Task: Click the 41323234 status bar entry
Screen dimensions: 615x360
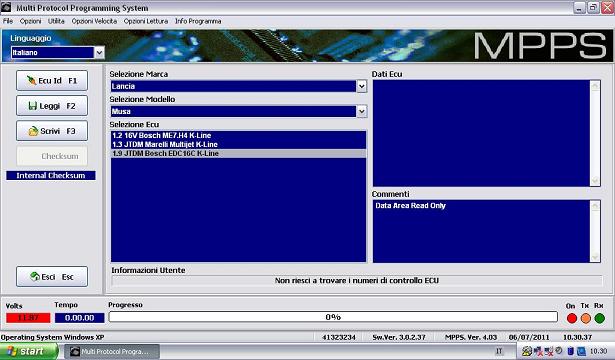Action: point(339,337)
